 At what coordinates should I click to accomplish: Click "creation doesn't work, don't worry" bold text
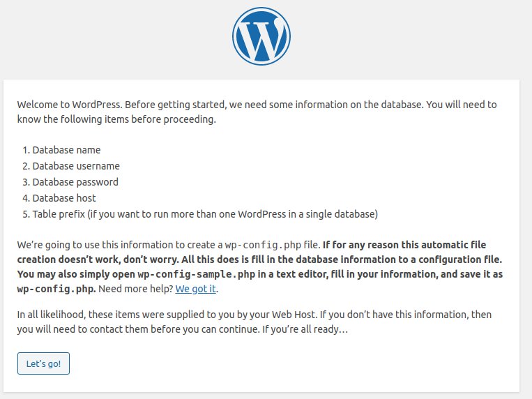tap(98, 259)
